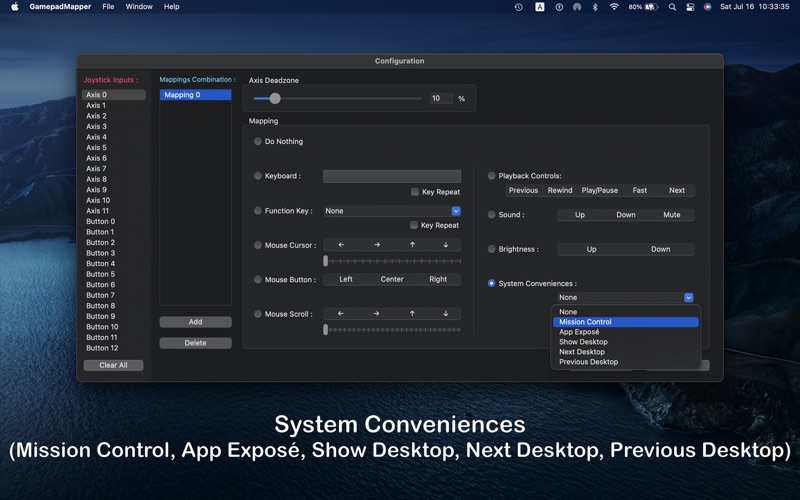Click the Mouse Button Left segment
Image resolution: width=800 pixels, height=500 pixels.
(x=346, y=279)
